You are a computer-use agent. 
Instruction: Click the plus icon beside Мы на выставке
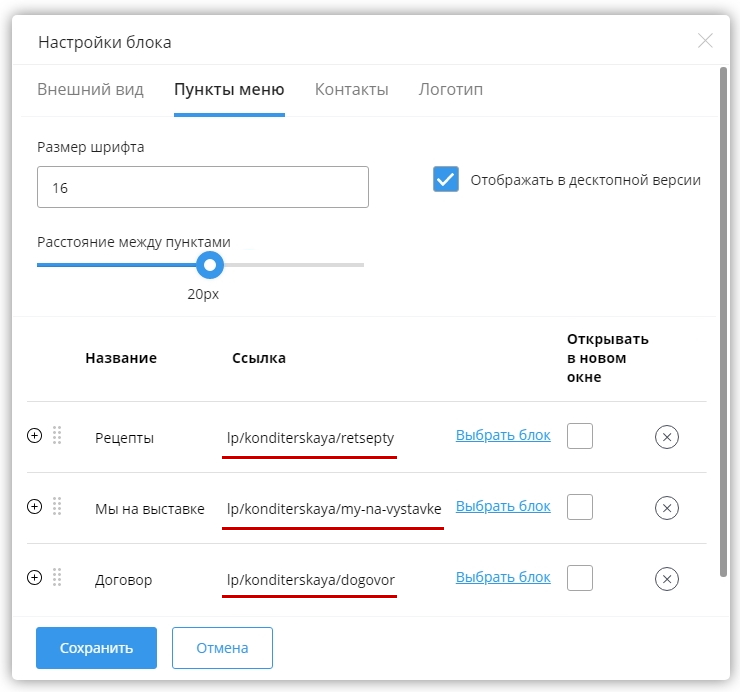pyautogui.click(x=34, y=507)
